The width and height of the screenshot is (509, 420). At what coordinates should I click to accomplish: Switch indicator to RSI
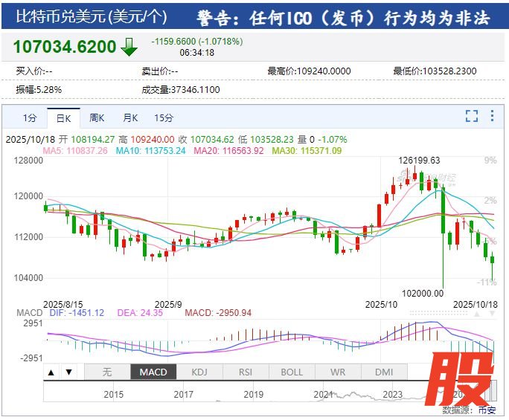point(246,372)
